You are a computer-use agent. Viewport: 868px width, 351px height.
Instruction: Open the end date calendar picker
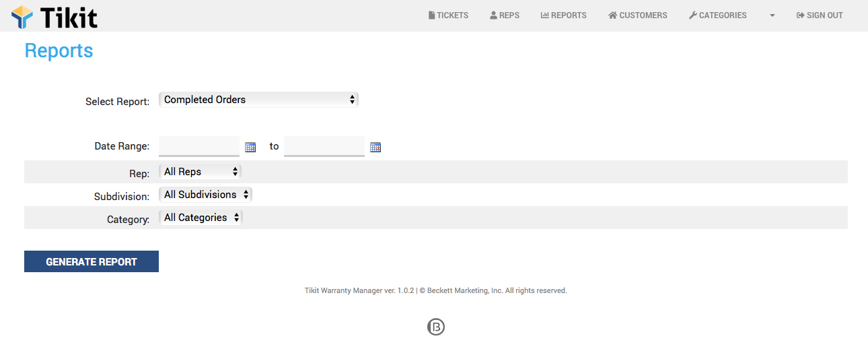point(375,147)
